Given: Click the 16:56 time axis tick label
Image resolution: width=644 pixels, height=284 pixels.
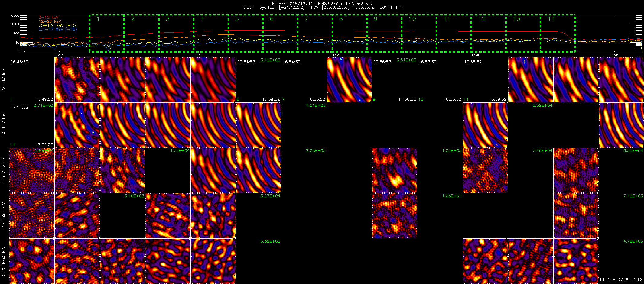Looking at the screenshot, I should click(337, 55).
